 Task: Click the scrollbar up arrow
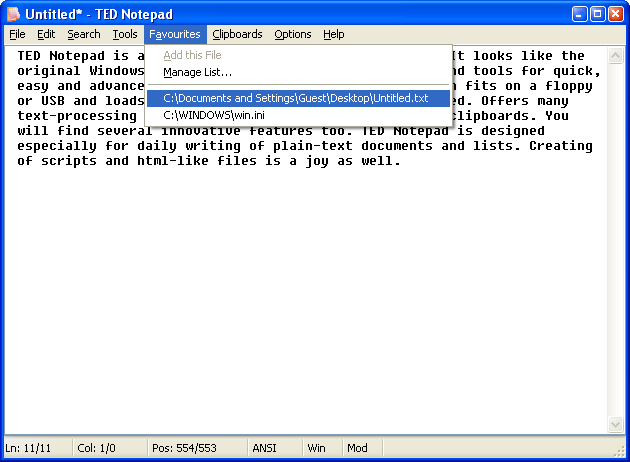(615, 55)
